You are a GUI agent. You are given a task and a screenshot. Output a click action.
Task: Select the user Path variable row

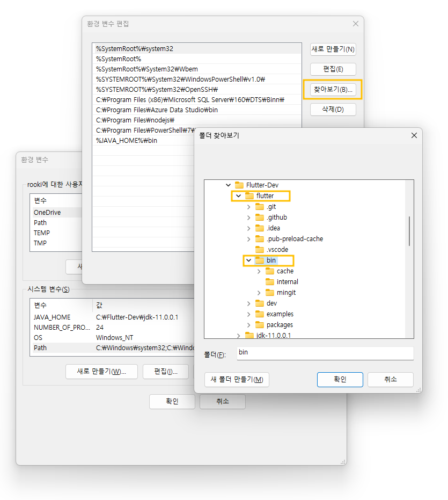click(56, 222)
